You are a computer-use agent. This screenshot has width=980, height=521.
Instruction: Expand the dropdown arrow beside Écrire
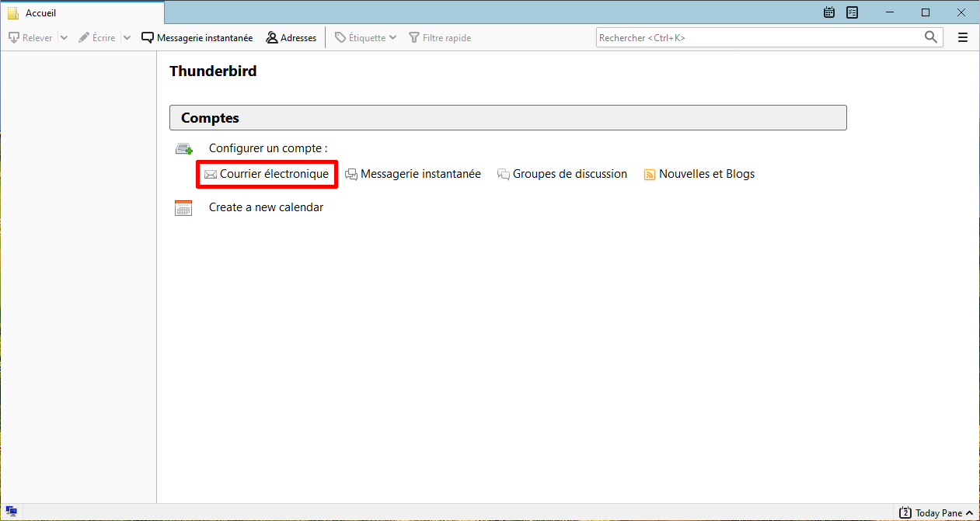point(127,37)
